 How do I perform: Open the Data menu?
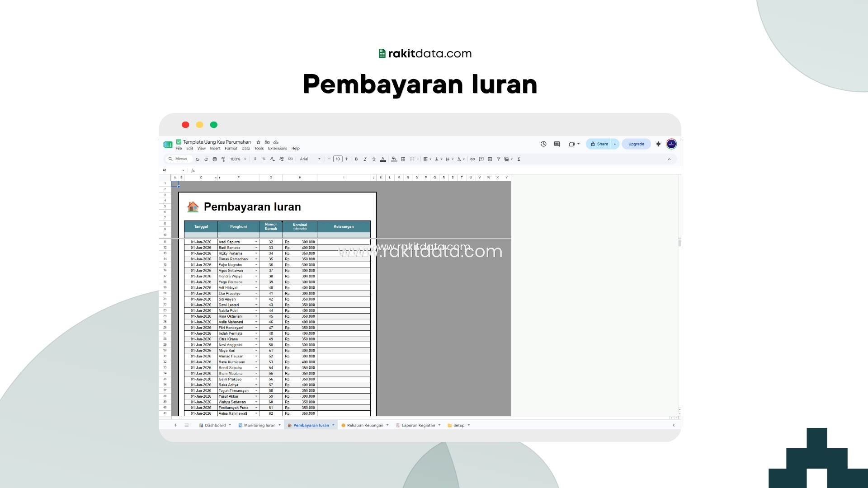click(x=246, y=148)
